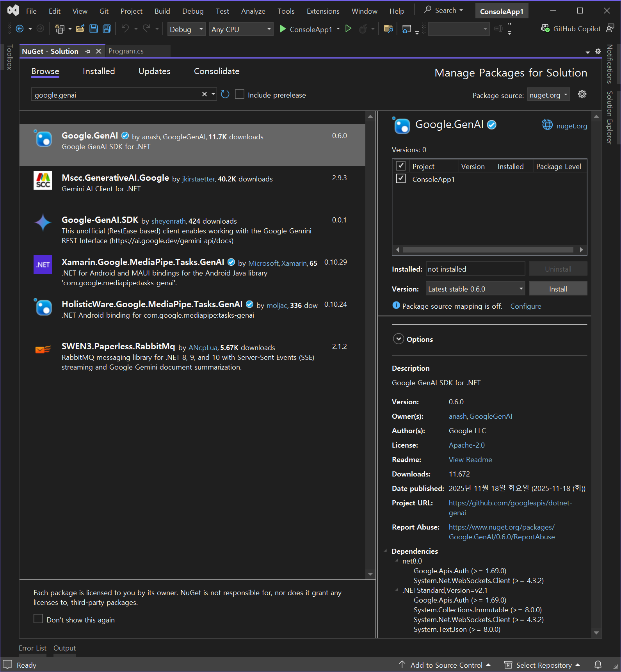
Task: Click the Google.GenAI package icon in list
Action: tap(43, 139)
